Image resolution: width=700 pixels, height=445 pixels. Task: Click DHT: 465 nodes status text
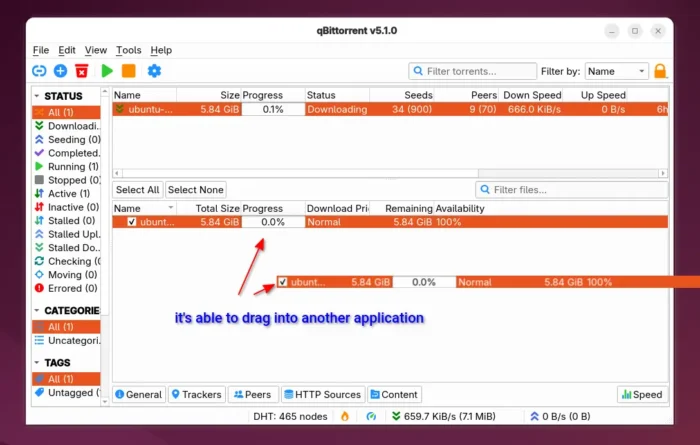[x=290, y=416]
